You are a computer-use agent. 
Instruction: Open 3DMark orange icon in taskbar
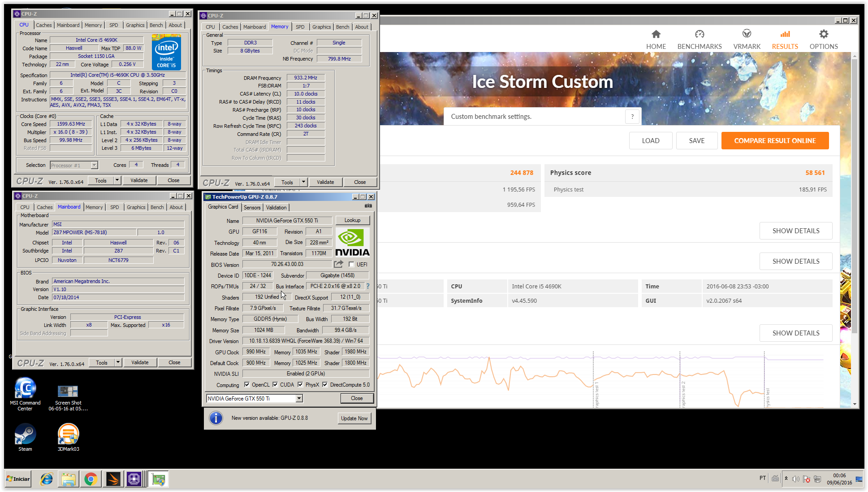coord(113,479)
